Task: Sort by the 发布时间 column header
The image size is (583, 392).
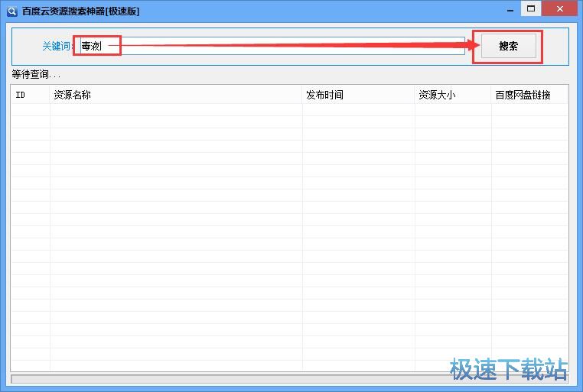Action: coord(358,95)
